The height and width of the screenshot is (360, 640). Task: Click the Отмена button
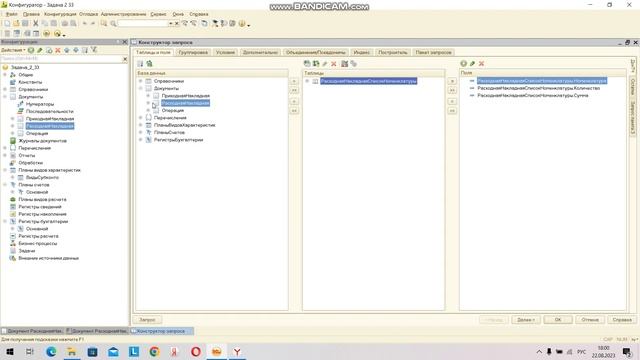590,320
